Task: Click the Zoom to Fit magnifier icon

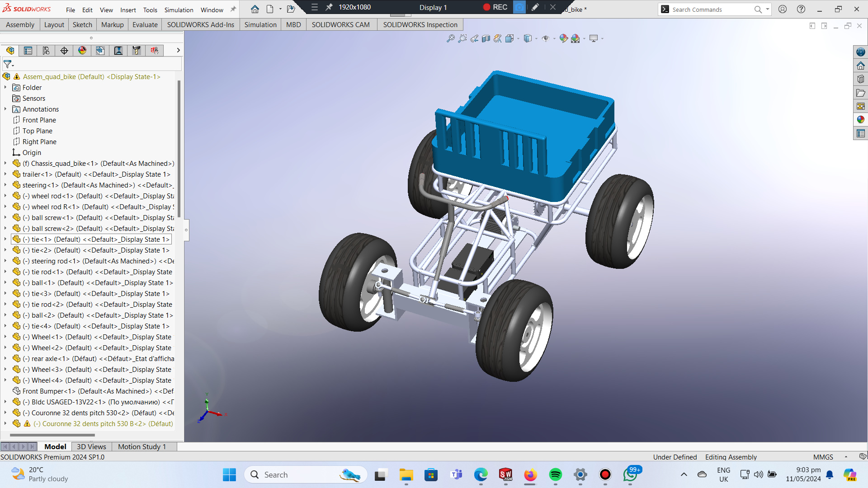Action: coord(451,38)
